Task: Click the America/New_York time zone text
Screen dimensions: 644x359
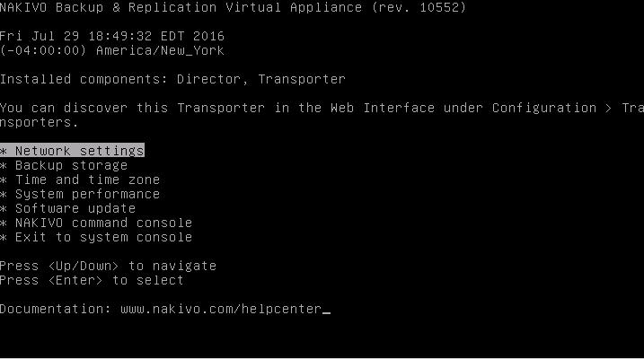Action: coord(160,50)
